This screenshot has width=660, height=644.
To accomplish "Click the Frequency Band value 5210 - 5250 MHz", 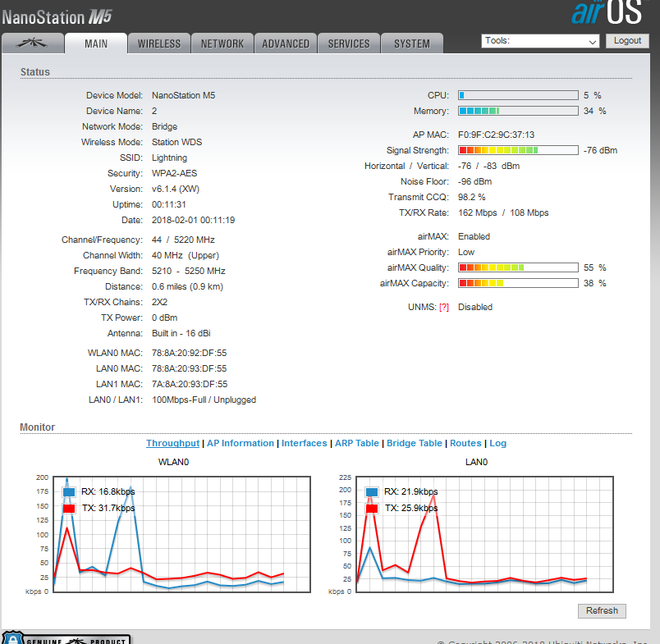I will [x=189, y=271].
